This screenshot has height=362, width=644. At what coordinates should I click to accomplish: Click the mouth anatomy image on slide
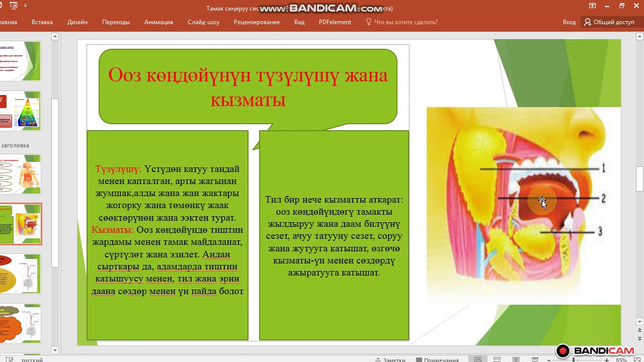[523, 206]
